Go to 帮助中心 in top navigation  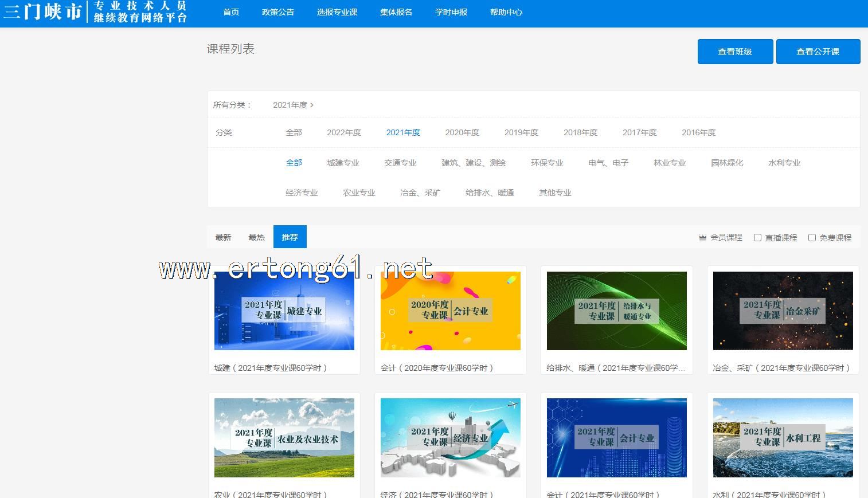click(506, 12)
